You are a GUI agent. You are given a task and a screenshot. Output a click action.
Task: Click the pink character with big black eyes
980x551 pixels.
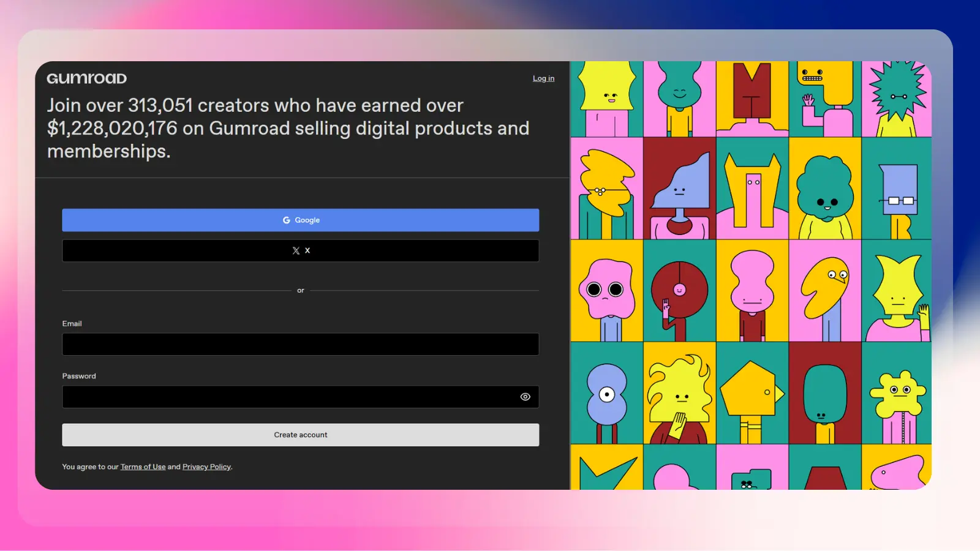coord(607,291)
